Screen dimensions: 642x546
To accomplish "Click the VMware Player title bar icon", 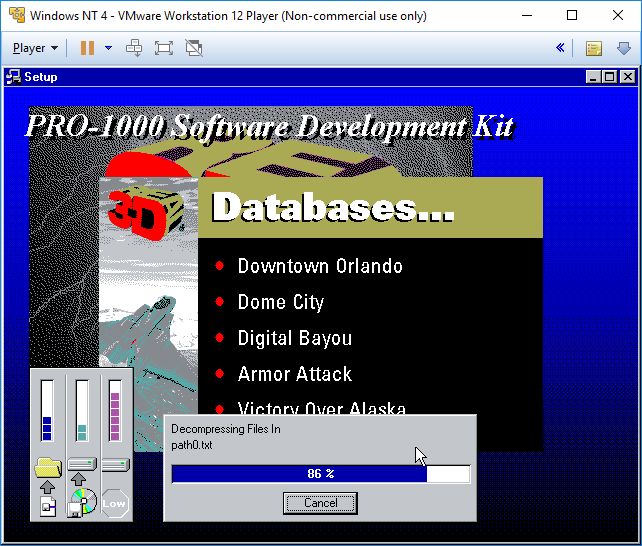I will [x=17, y=16].
